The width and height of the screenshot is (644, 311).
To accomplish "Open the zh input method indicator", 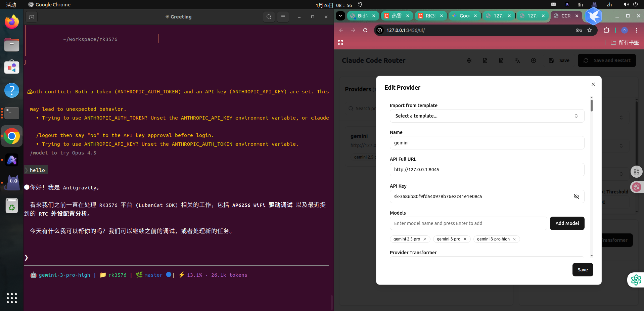I will [x=609, y=5].
